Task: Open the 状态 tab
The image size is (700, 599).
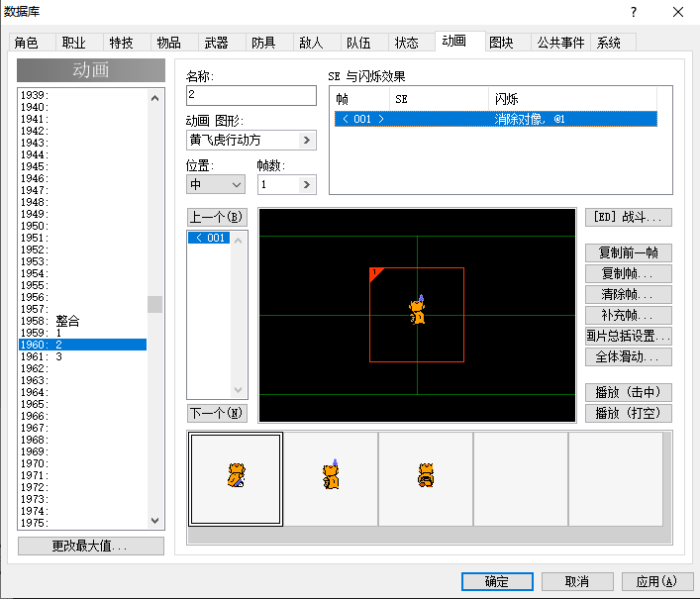Action: coord(411,43)
